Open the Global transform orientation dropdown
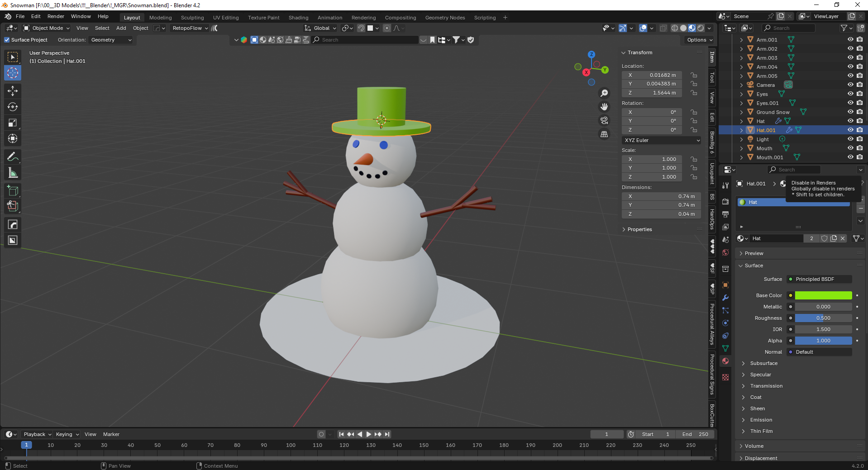The image size is (868, 470). tap(321, 28)
